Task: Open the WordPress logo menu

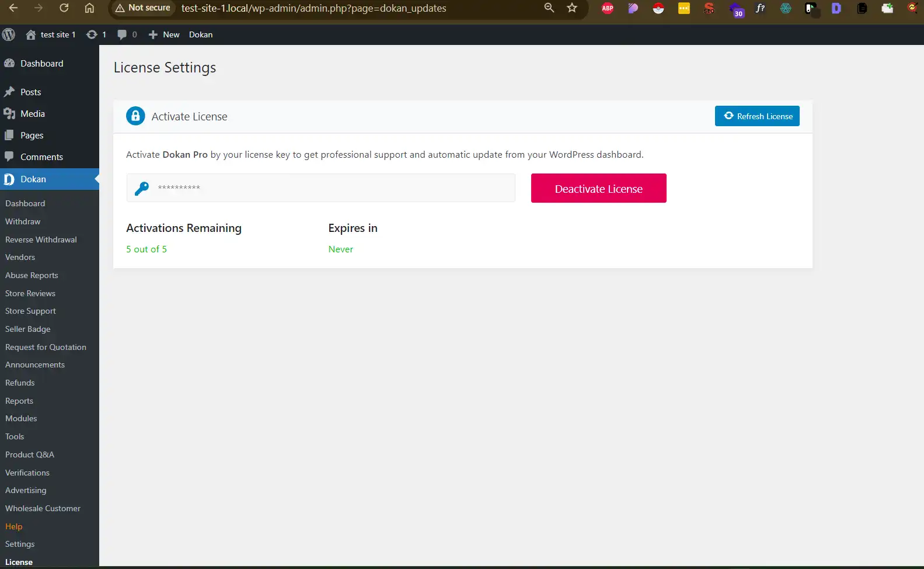Action: (x=9, y=34)
